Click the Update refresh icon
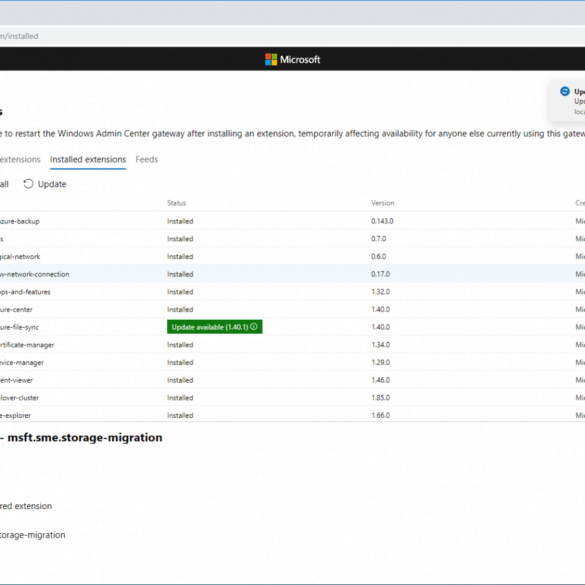 click(x=28, y=184)
